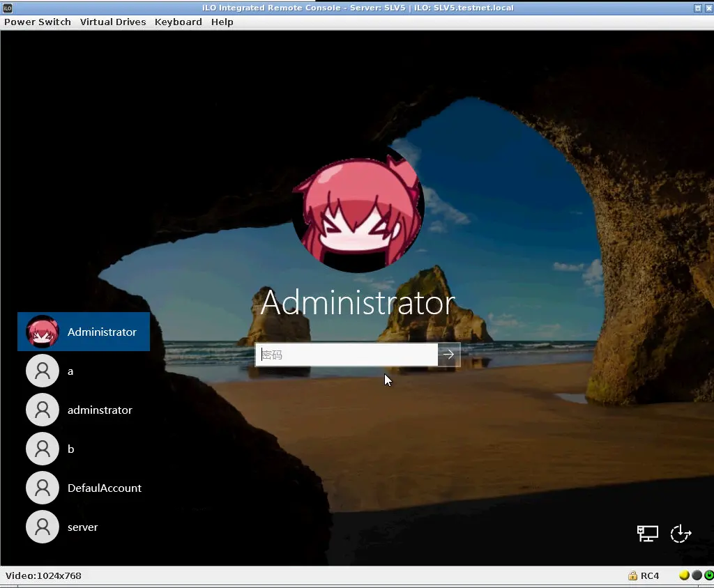Open the Power Switch menu
Viewport: 714px width, 588px height.
38,22
